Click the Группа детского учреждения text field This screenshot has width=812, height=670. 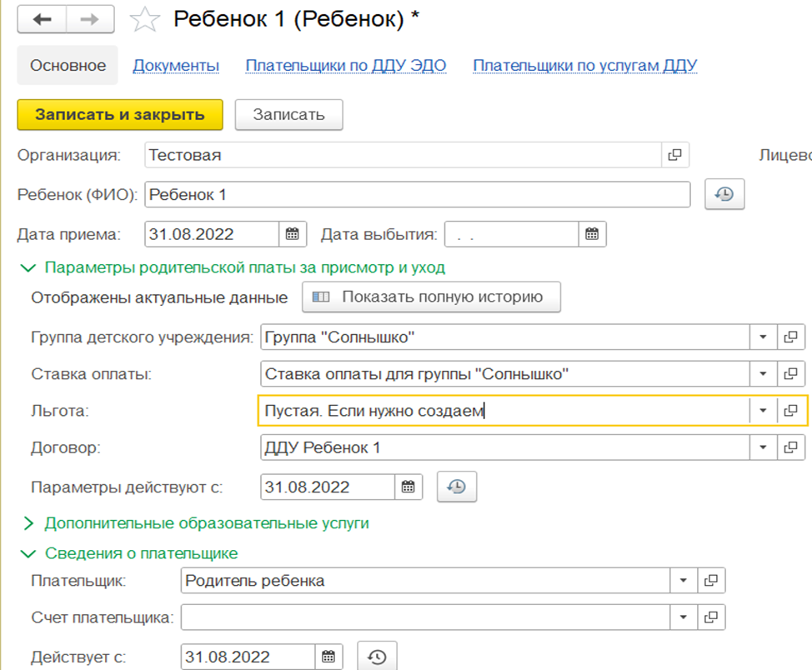click(505, 337)
